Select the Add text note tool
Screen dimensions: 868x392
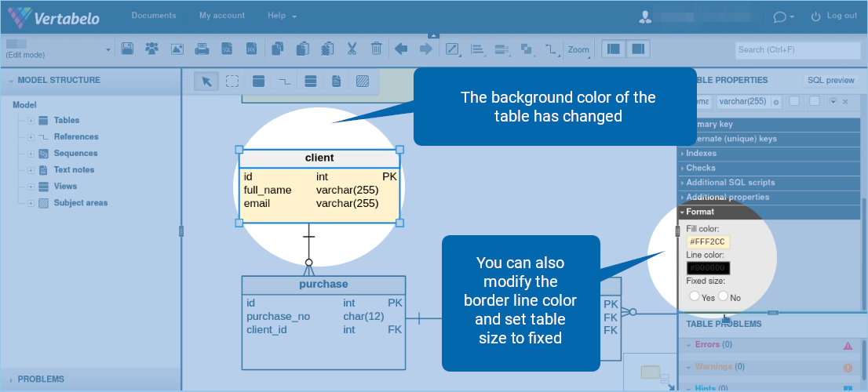[337, 82]
